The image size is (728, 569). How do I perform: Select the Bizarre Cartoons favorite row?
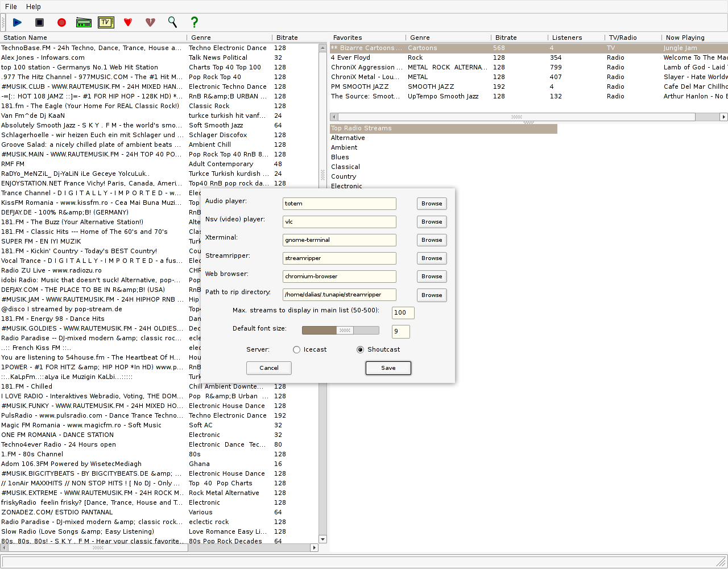[529, 48]
